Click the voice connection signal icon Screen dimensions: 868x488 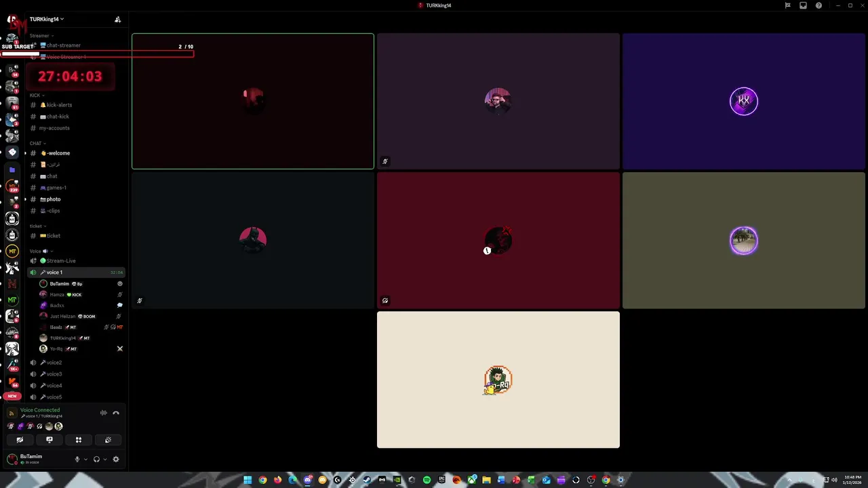click(12, 413)
